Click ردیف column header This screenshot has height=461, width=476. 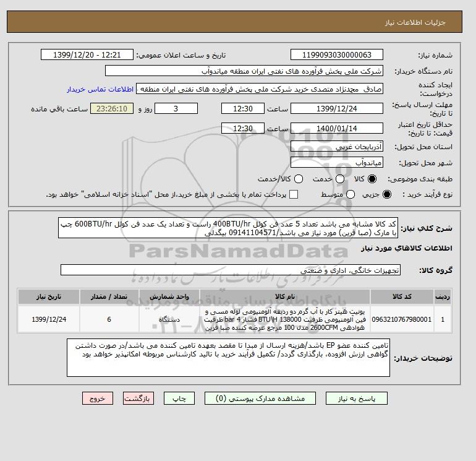pos(443,296)
